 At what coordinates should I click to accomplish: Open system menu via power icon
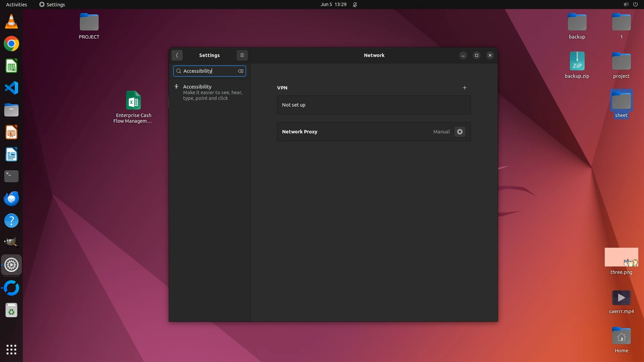point(635,4)
